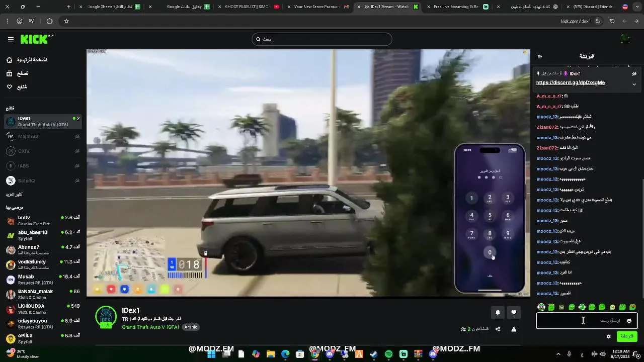This screenshot has height=362, width=644.
Task: Open the Grand Theft Auto V category link
Action: [x=150, y=327]
